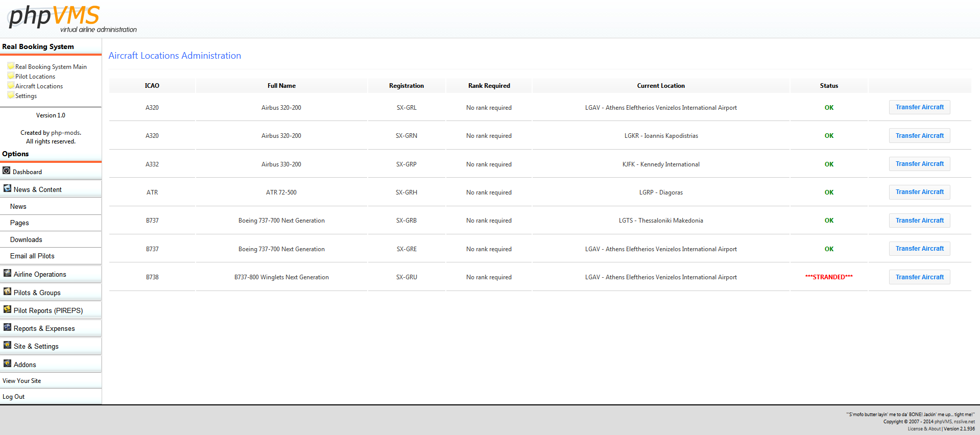980x435 pixels.
Task: Transfer Aircraft for SX-GRE
Action: pyautogui.click(x=920, y=249)
